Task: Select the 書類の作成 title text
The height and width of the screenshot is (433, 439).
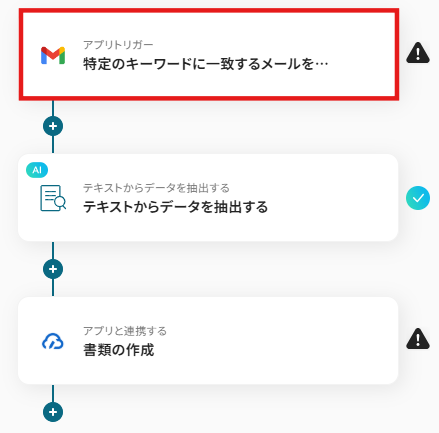Action: coord(119,350)
